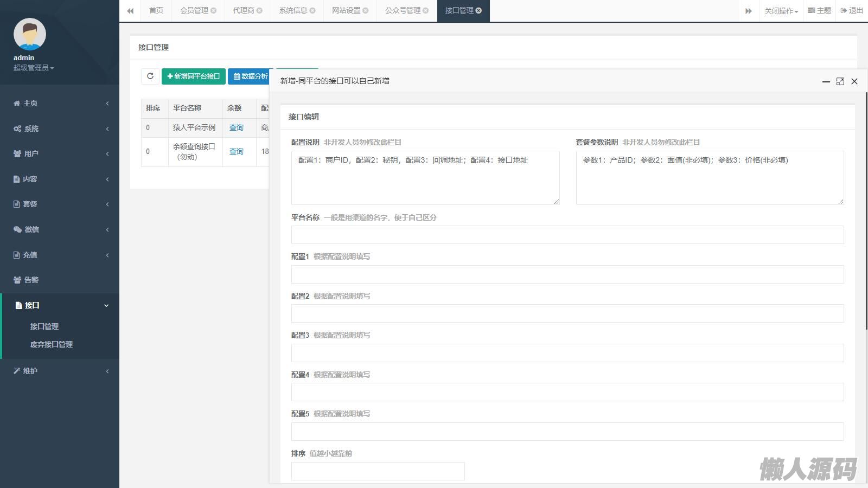
Task: Expand the 系统 sidebar menu
Action: coord(60,129)
